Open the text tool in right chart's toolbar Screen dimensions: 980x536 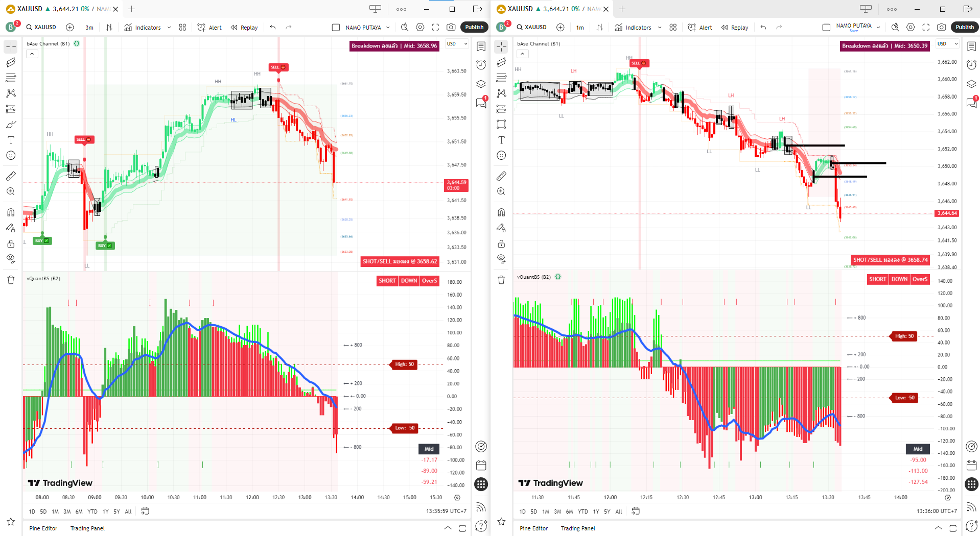501,140
